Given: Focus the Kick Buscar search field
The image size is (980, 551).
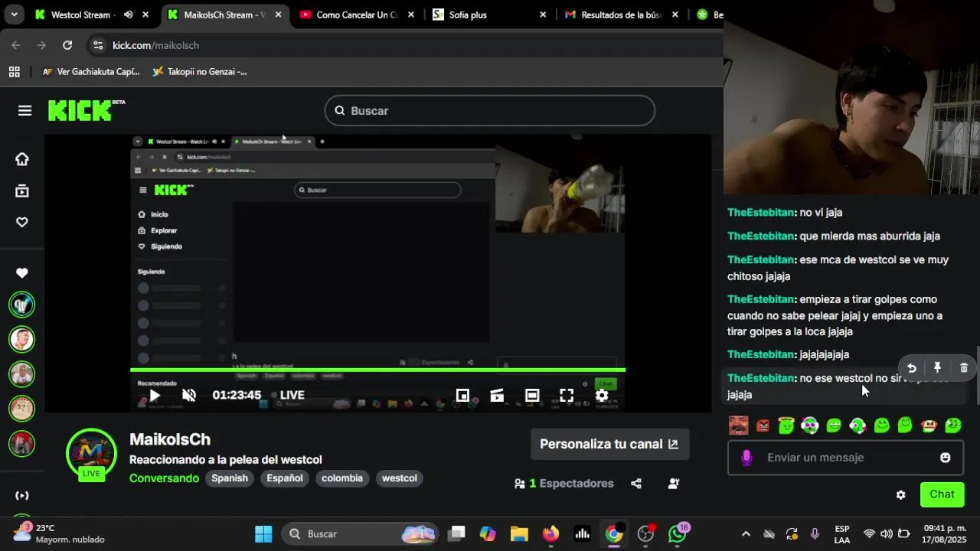Looking at the screenshot, I should click(490, 111).
